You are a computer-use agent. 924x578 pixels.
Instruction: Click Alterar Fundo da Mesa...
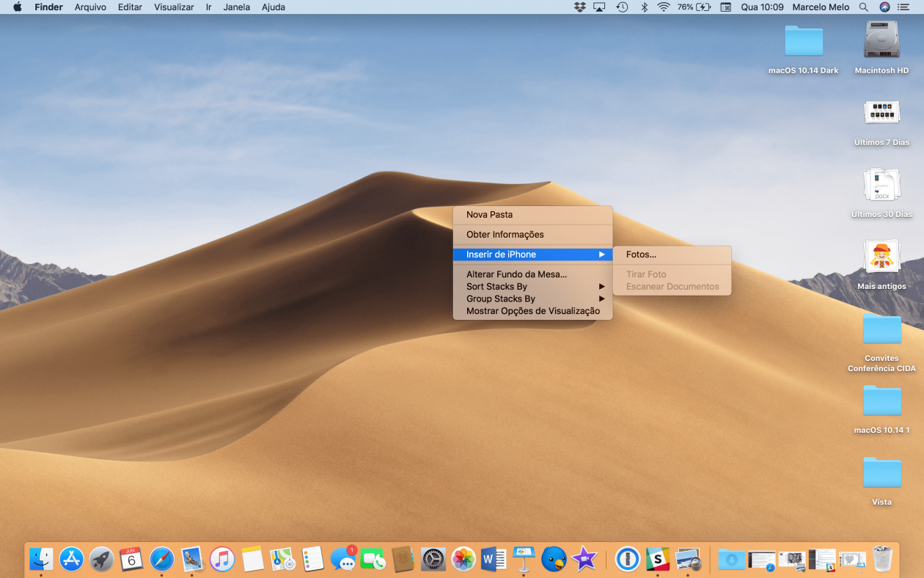516,274
